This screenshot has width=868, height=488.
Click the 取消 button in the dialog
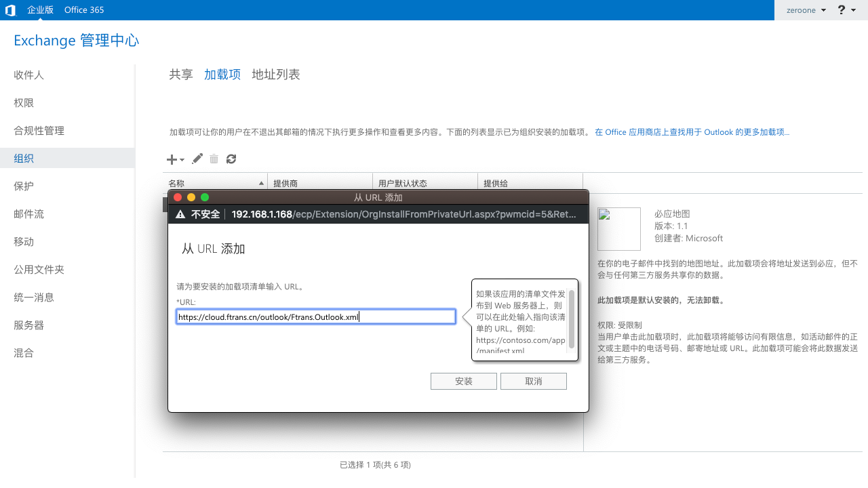(x=533, y=381)
